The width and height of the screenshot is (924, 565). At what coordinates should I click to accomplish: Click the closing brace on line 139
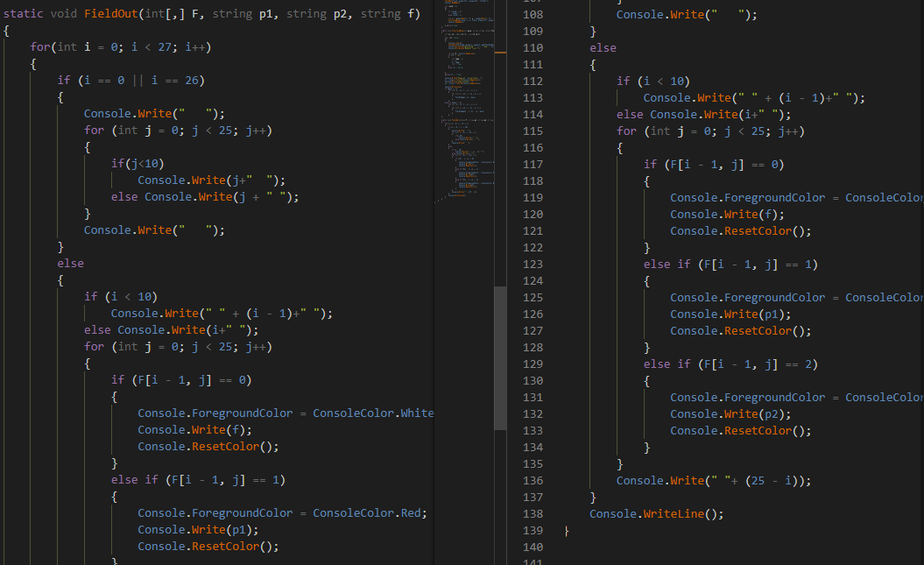pyautogui.click(x=567, y=530)
